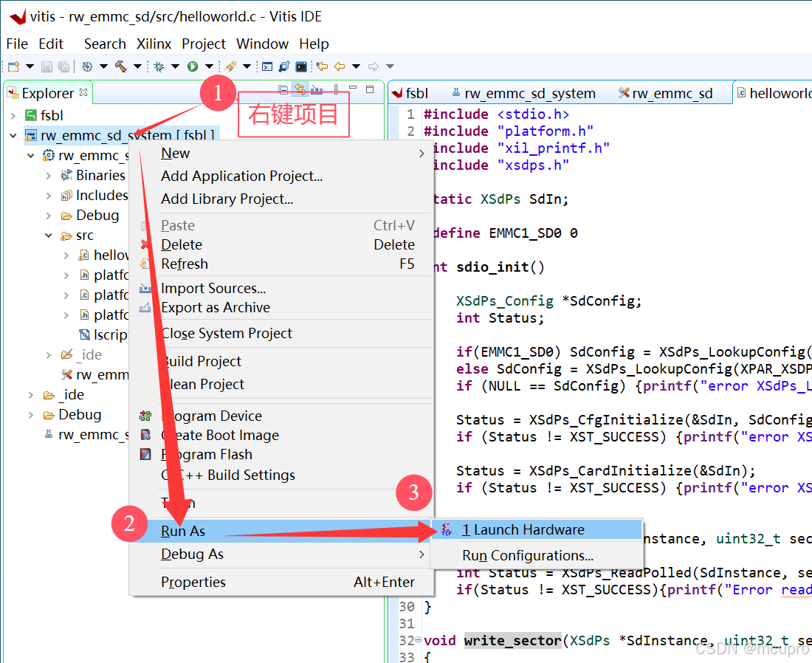Viewport: 812px width, 663px height.
Task: Expand the fsbl tree node
Action: (13, 115)
